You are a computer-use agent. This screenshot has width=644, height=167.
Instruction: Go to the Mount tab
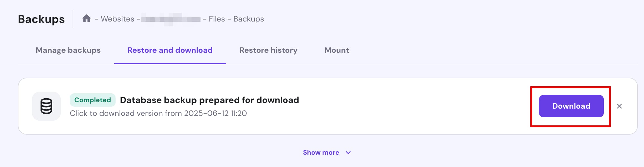337,50
